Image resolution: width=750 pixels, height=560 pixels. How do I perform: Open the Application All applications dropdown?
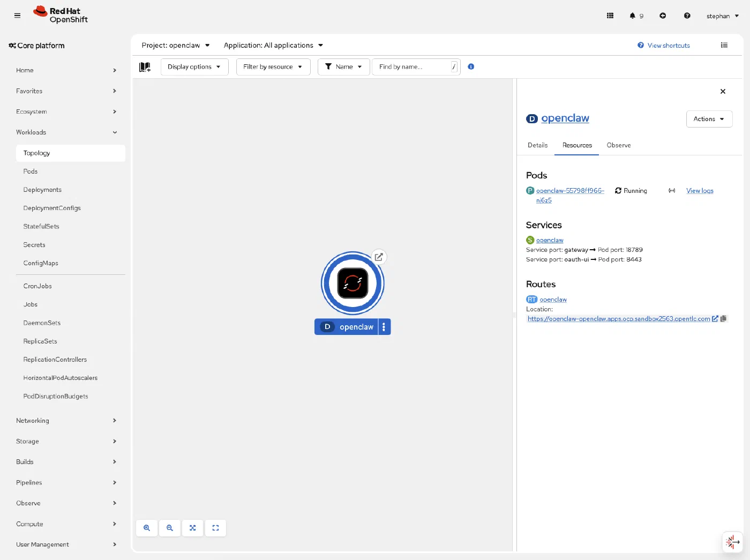tap(273, 45)
